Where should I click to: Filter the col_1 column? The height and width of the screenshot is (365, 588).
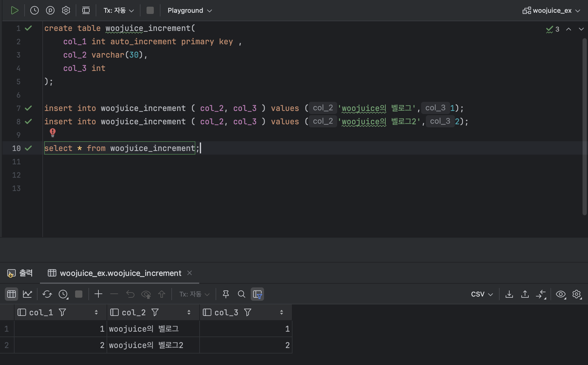(x=62, y=313)
